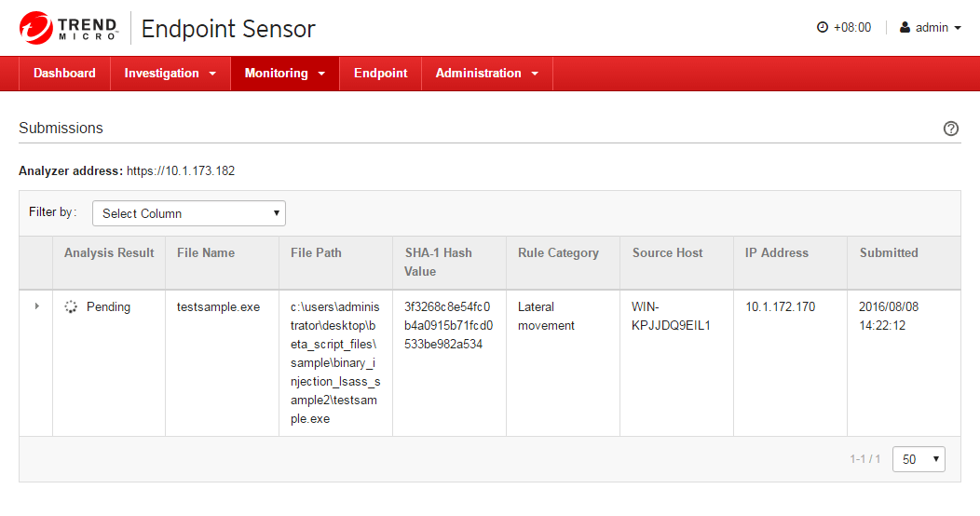Switch to the Endpoint tab
The height and width of the screenshot is (516, 980).
380,74
